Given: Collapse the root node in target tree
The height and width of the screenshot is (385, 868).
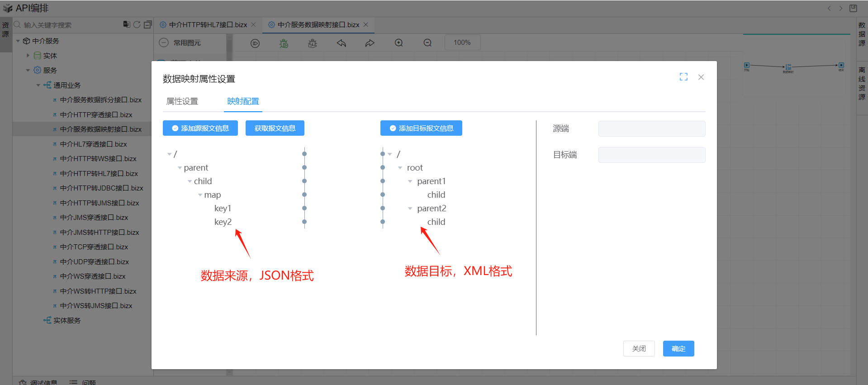Looking at the screenshot, I should (x=400, y=168).
